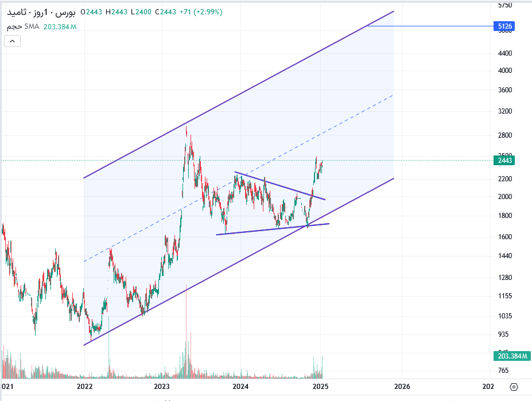Click the 2800 level on price scale
This screenshot has height=401, width=532.
click(505, 135)
